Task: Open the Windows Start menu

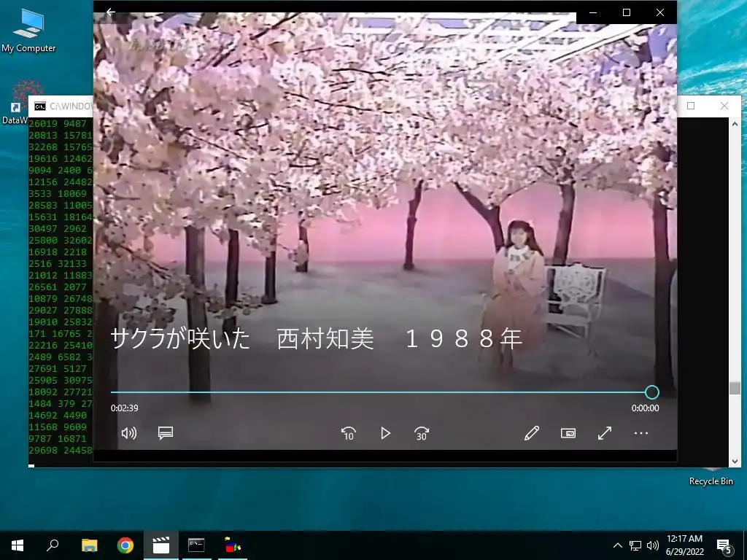Action: point(18,545)
